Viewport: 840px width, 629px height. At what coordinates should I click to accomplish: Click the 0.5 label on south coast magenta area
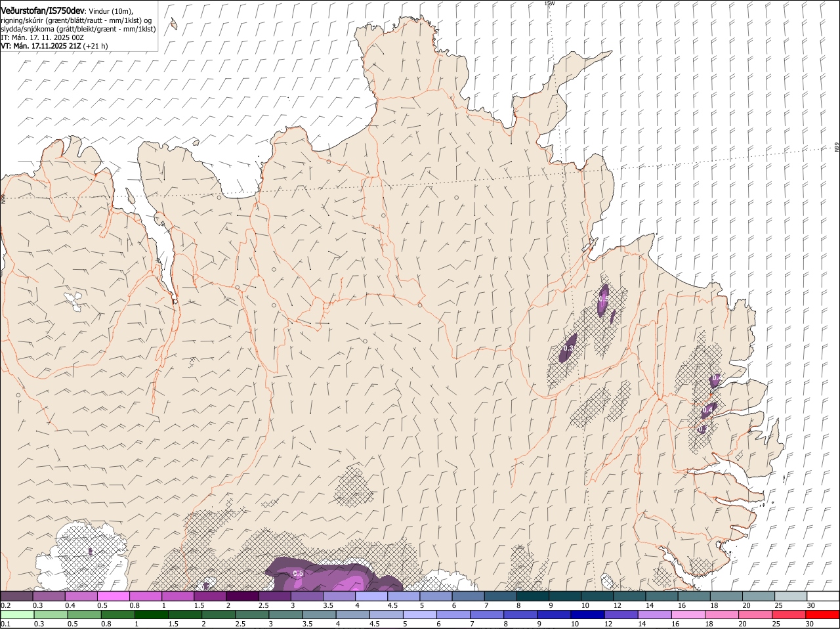click(x=298, y=573)
